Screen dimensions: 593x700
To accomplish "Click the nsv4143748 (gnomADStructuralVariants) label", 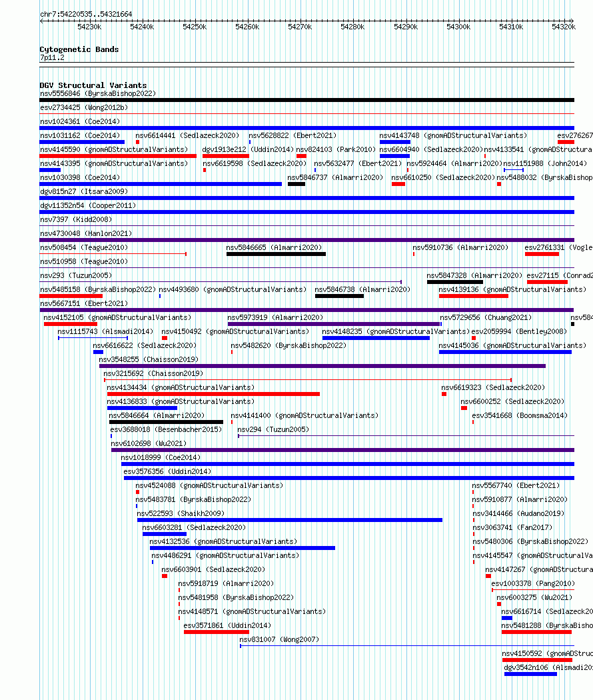I will (x=453, y=136).
